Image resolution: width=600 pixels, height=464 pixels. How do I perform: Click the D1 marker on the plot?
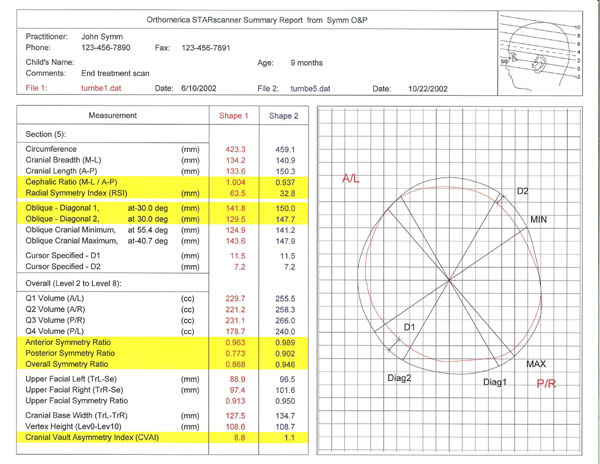[408, 327]
